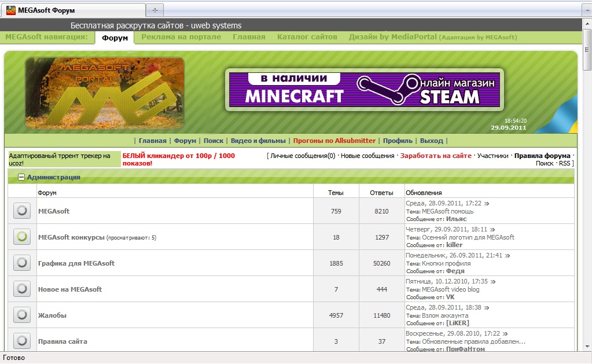Click Поиск link next to RSS
This screenshot has height=364, width=592.
pyautogui.click(x=545, y=163)
